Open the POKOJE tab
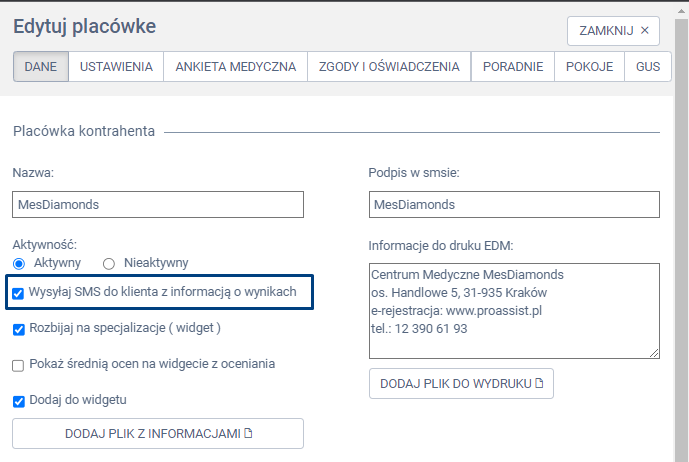Image resolution: width=689 pixels, height=462 pixels. tap(588, 67)
